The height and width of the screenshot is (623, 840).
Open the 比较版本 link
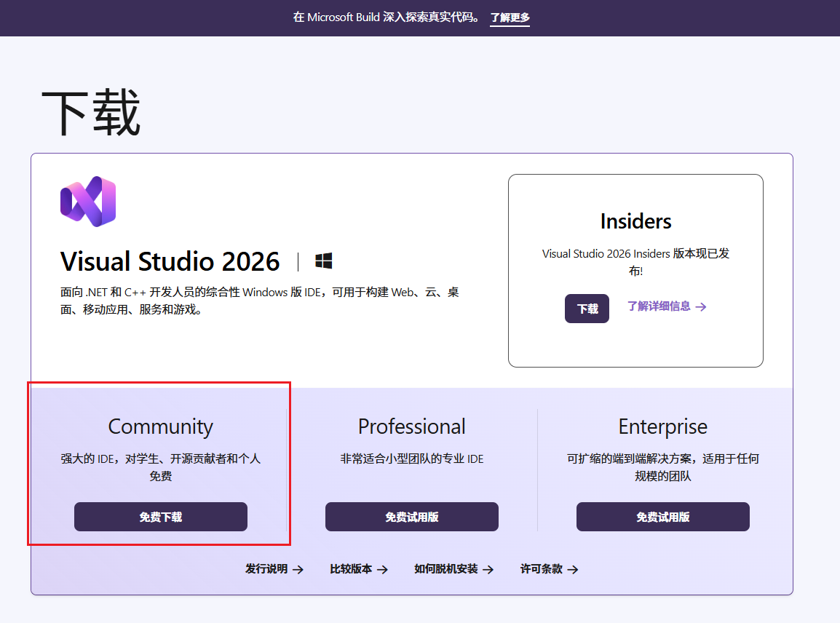pos(359,569)
